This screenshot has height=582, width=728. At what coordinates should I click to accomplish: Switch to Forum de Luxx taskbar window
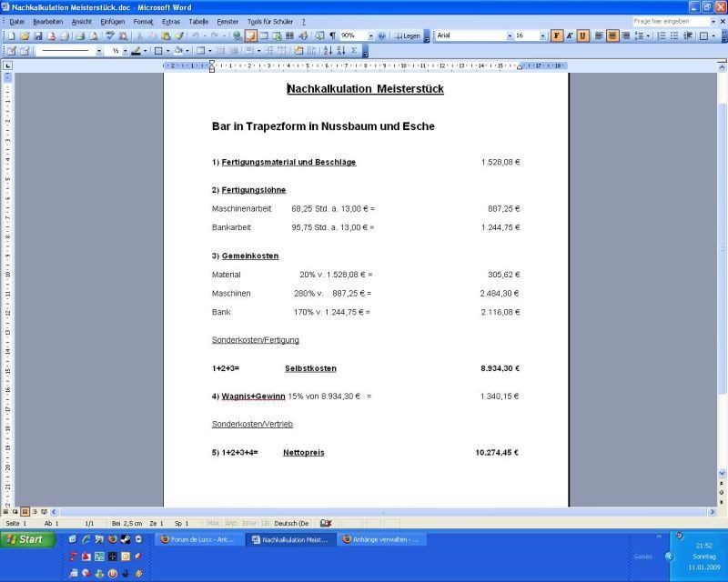pos(200,539)
